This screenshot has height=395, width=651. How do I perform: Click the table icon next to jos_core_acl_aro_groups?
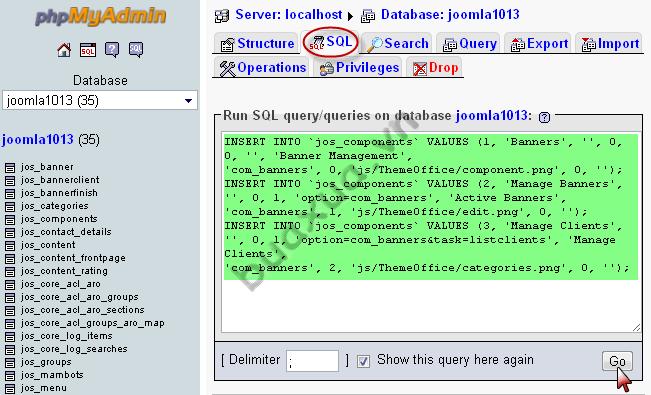pos(10,297)
